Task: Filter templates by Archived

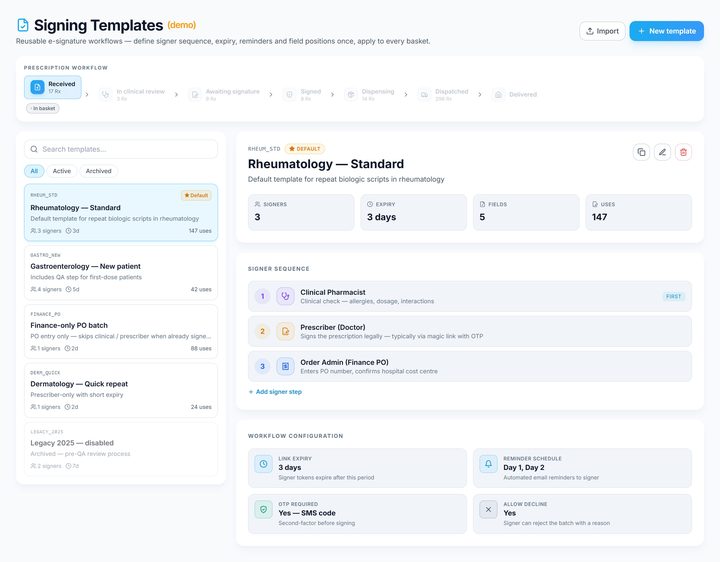Action: pos(98,171)
